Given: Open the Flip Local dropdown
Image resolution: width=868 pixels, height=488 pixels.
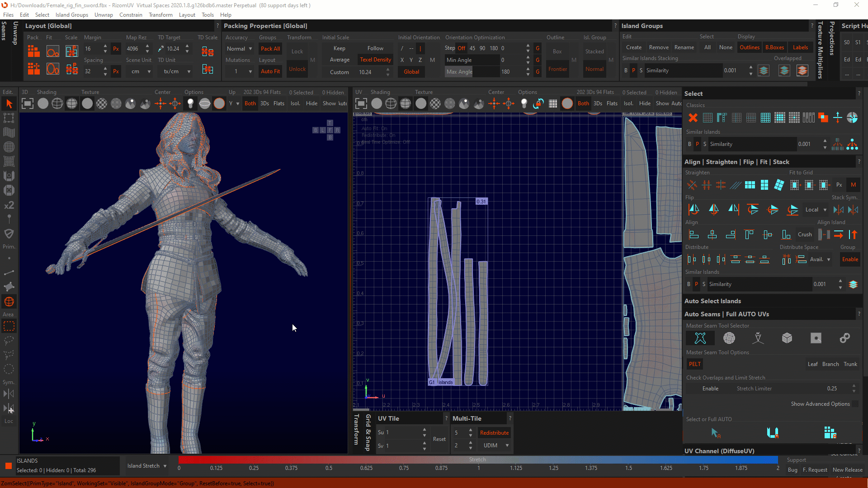Looking at the screenshot, I should pyautogui.click(x=816, y=210).
